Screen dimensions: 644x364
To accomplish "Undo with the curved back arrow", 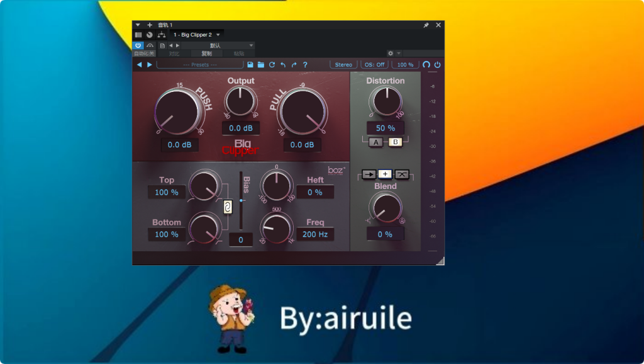I will point(283,65).
